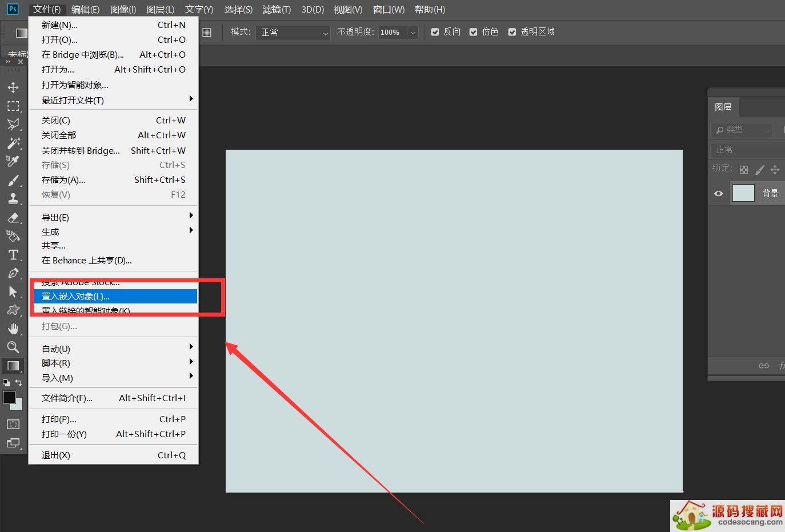Expand the 自动(U) submenu

click(113, 349)
